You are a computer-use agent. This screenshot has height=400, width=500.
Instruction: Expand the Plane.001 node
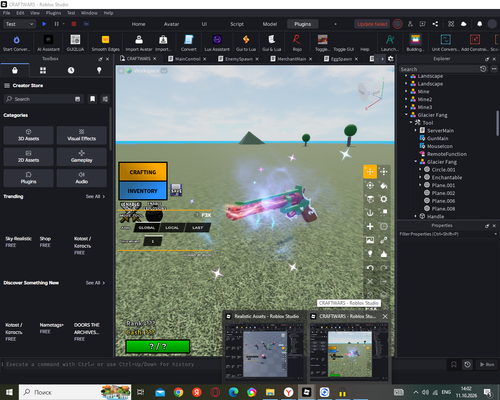[420, 185]
